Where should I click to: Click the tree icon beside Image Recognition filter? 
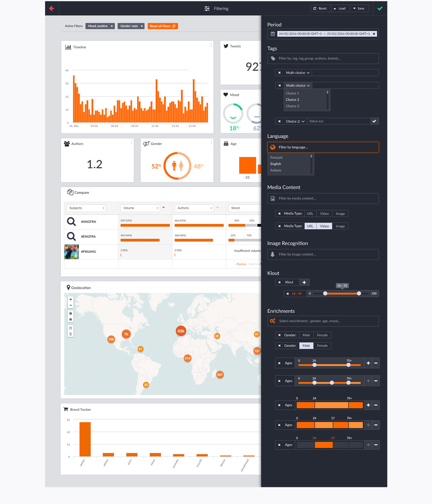pos(273,254)
